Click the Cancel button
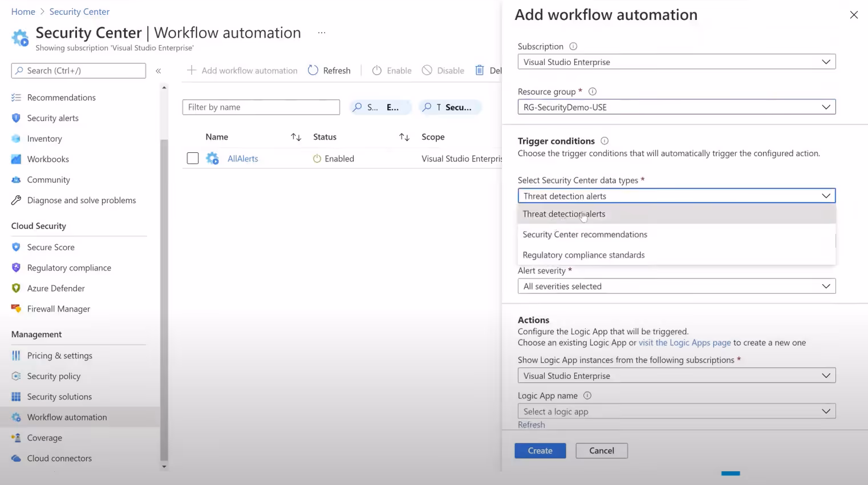 point(602,451)
